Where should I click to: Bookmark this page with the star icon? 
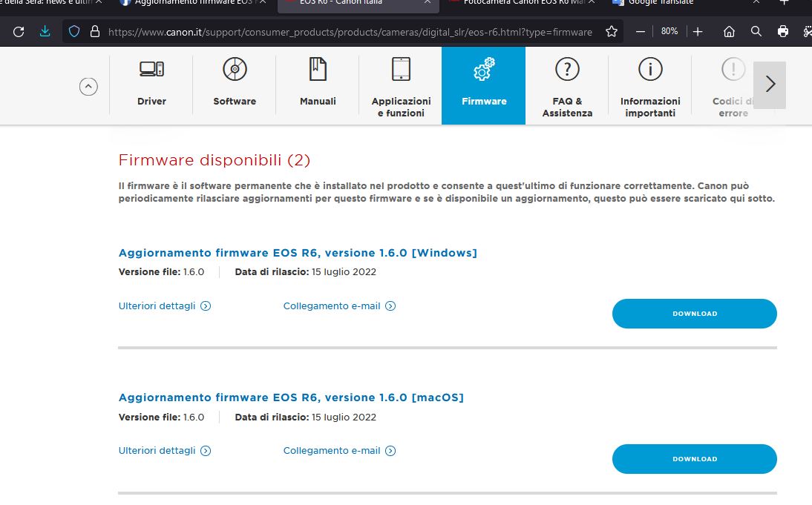612,32
